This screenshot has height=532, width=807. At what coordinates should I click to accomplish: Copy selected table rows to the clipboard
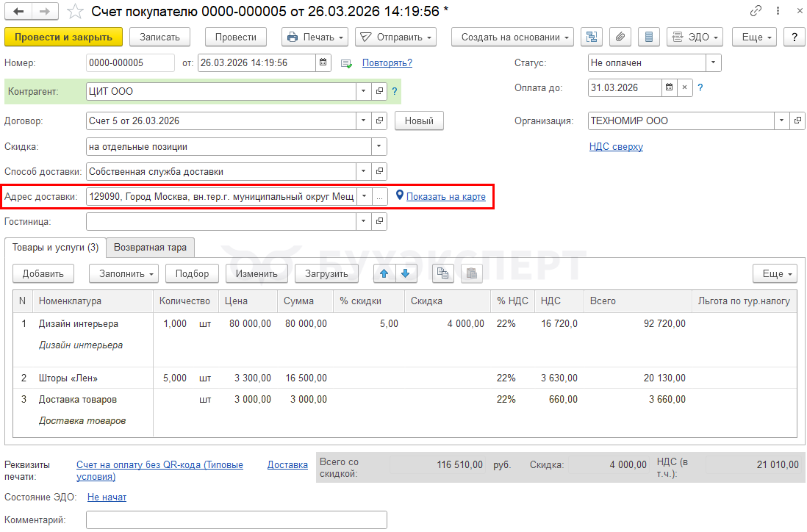[442, 273]
